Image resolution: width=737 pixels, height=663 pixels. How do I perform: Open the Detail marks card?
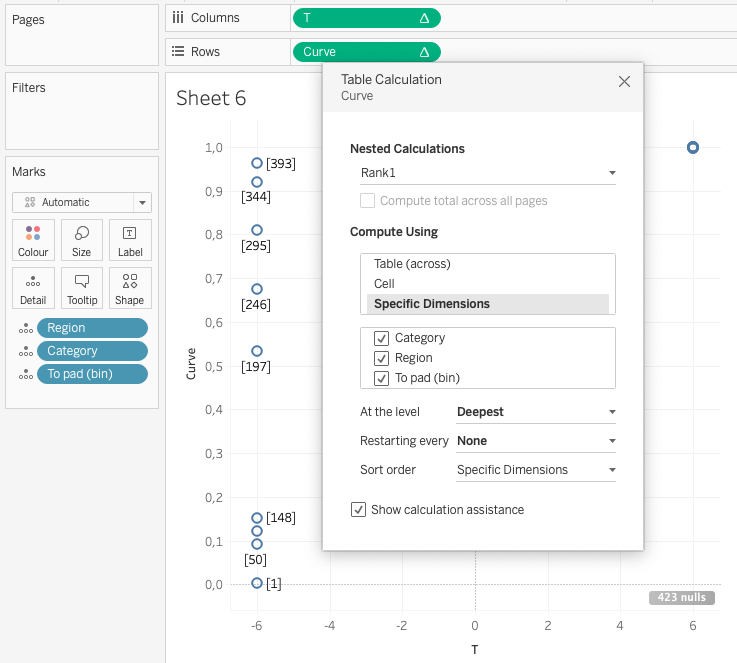point(33,288)
